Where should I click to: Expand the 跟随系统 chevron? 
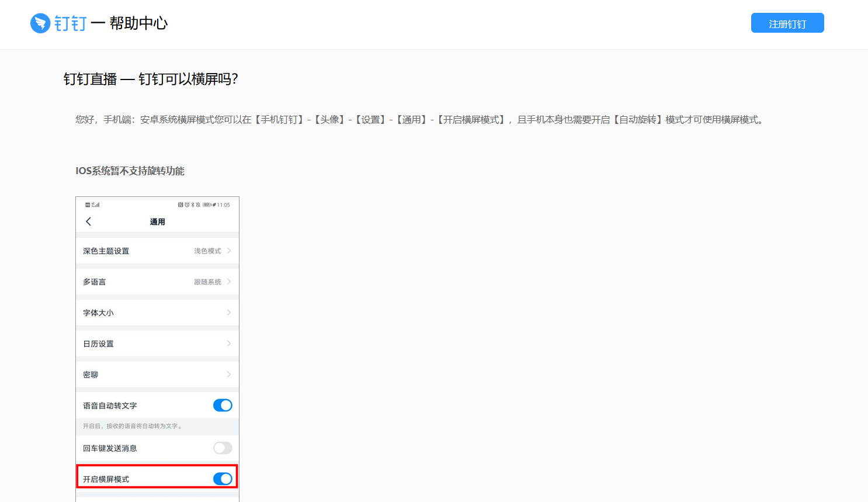[229, 282]
